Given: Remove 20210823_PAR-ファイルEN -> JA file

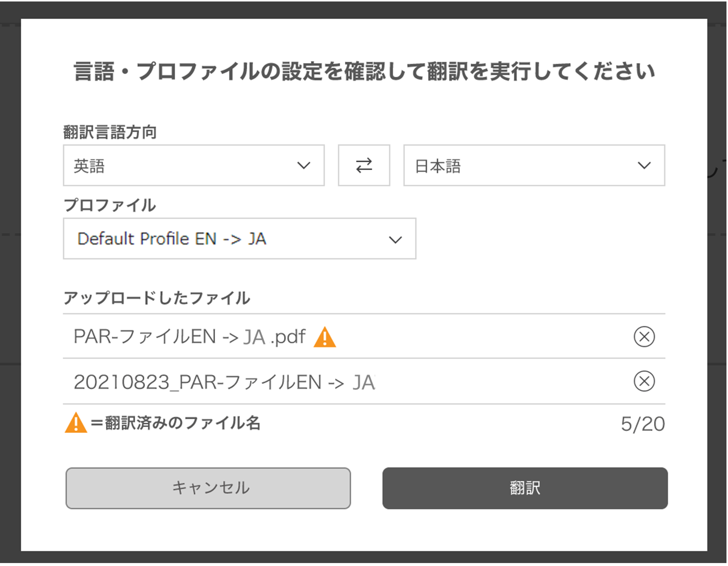Looking at the screenshot, I should click(644, 381).
